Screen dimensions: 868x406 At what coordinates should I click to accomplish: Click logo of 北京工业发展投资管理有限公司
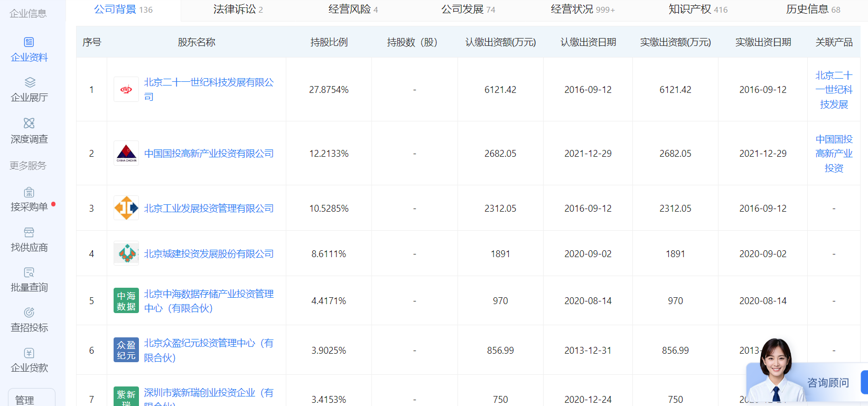tap(126, 208)
